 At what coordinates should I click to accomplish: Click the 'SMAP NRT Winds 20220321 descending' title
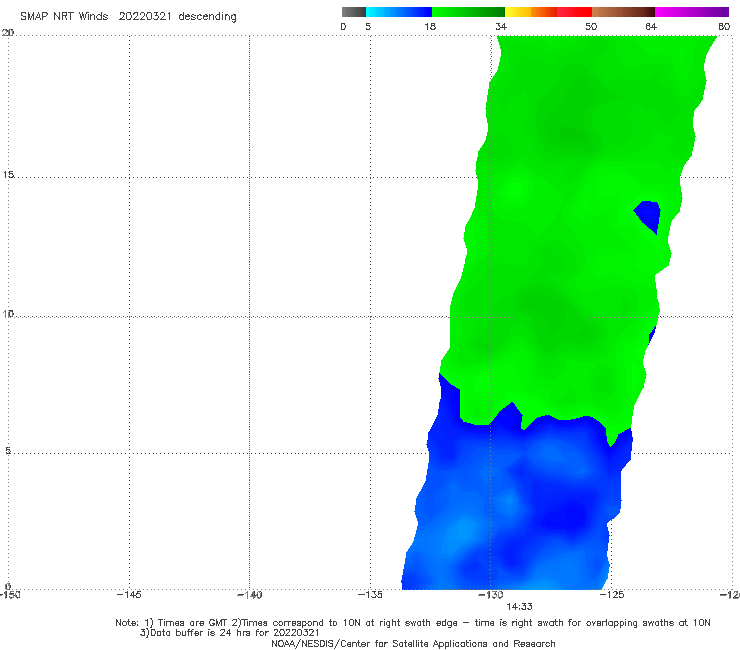tap(128, 16)
